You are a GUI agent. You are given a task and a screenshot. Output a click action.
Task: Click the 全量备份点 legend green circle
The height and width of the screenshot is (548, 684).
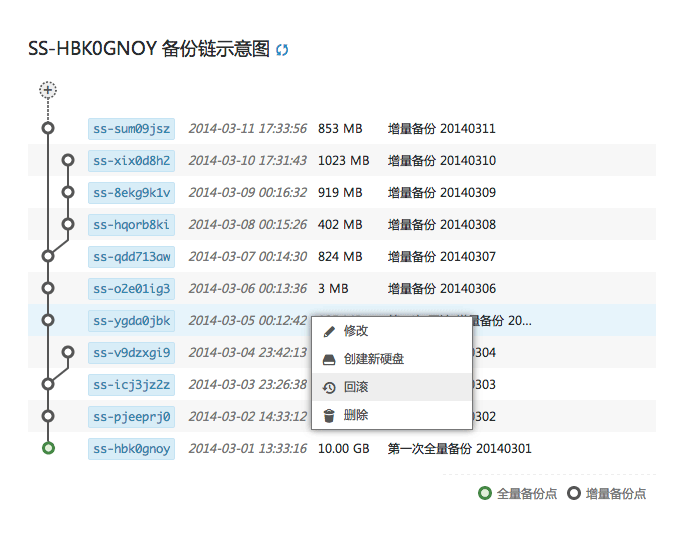[x=485, y=493]
